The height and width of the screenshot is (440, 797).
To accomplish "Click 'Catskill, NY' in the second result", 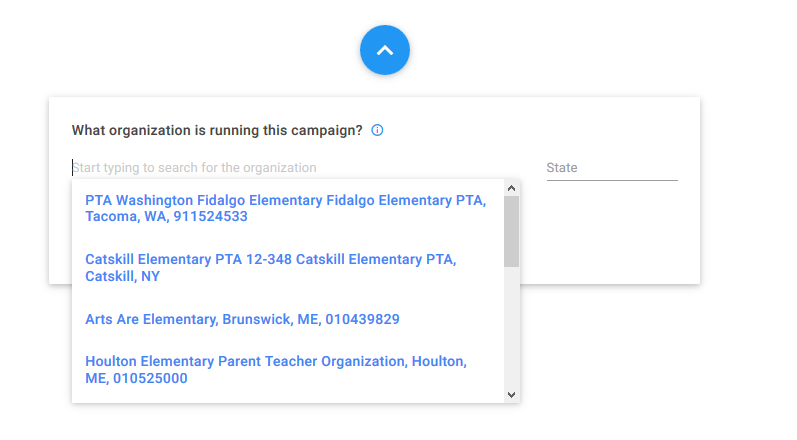I will [x=122, y=276].
